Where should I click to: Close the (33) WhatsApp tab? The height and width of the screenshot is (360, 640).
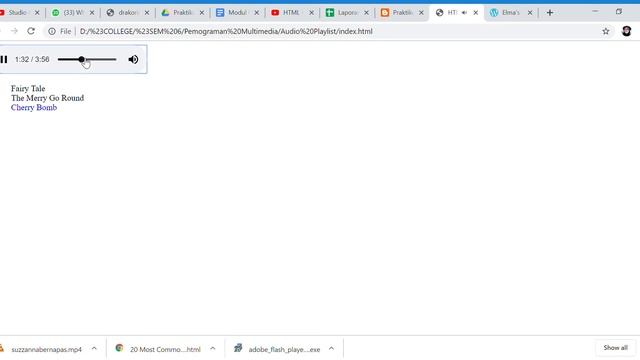(92, 13)
